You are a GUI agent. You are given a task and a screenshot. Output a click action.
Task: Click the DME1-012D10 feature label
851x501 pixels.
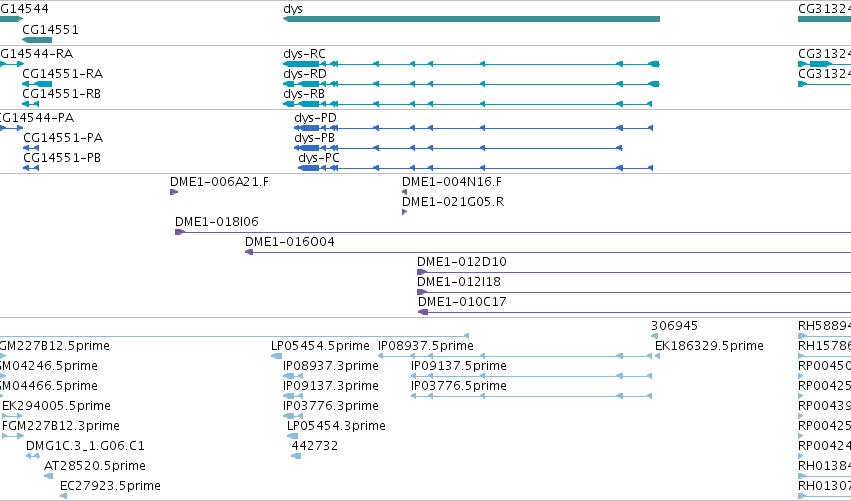point(462,262)
